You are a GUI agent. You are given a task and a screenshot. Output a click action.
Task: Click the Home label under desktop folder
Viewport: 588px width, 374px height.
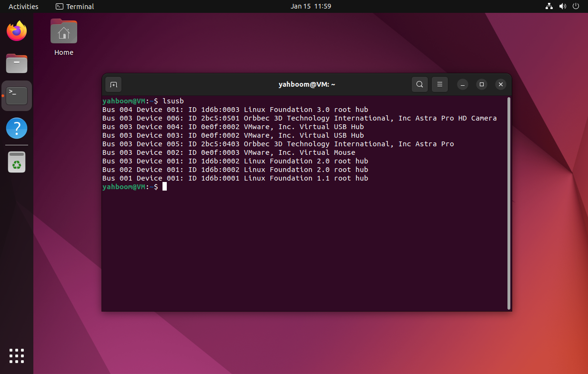pos(64,52)
